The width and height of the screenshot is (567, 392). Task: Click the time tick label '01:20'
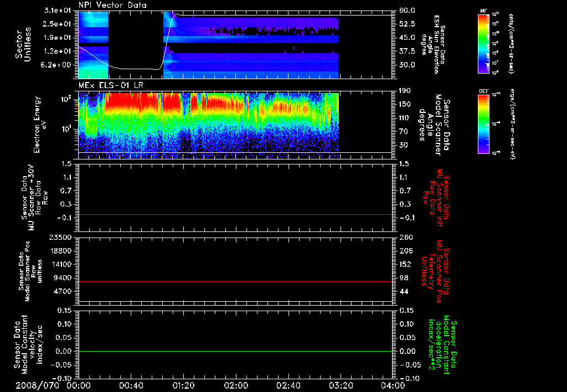[x=183, y=385]
